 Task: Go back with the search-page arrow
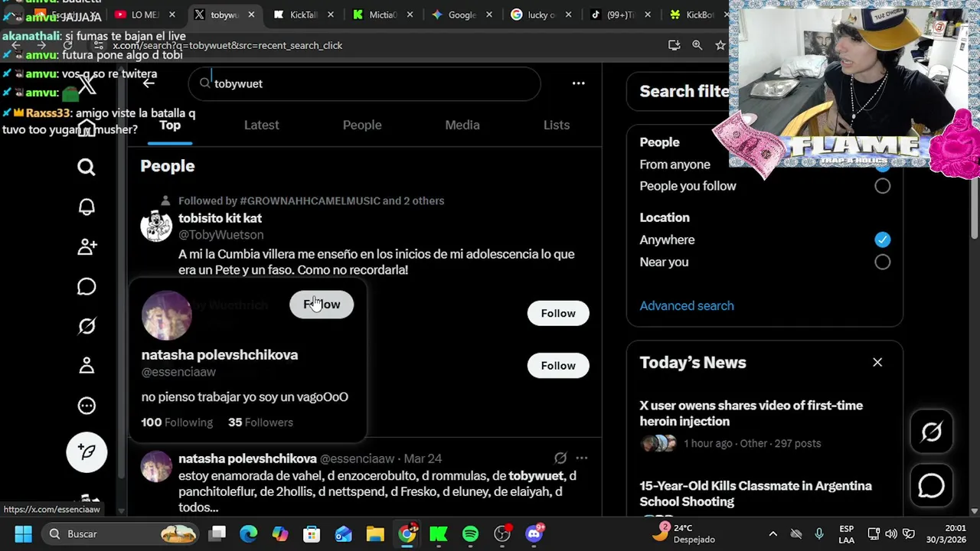click(x=149, y=83)
